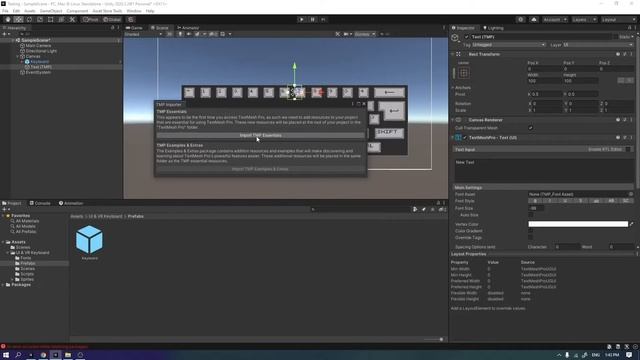Toggle the Text (TMP) object active checkbox
This screenshot has height=360, width=640.
tap(467, 37)
